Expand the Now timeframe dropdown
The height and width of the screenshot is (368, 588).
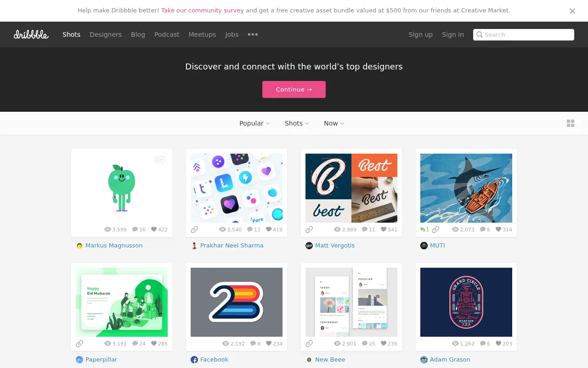click(334, 123)
